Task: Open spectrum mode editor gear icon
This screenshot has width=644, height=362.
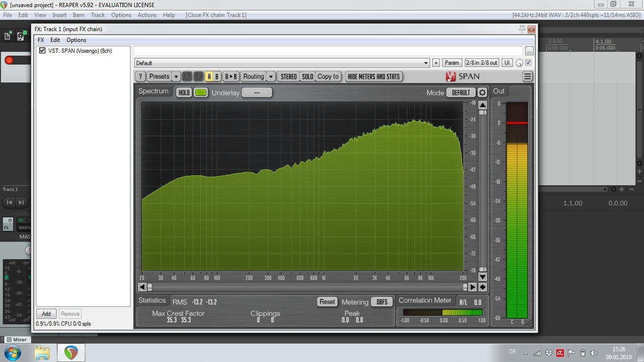Action: tap(482, 93)
